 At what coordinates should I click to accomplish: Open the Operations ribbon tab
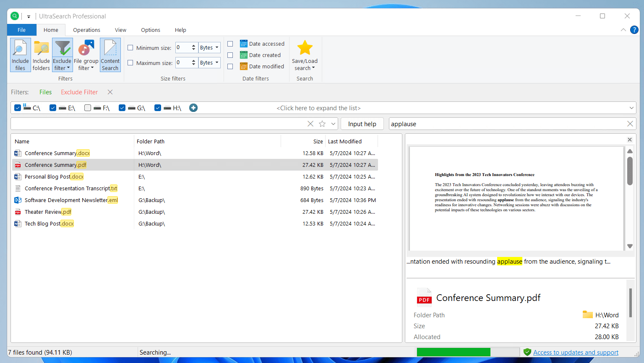[x=86, y=30]
